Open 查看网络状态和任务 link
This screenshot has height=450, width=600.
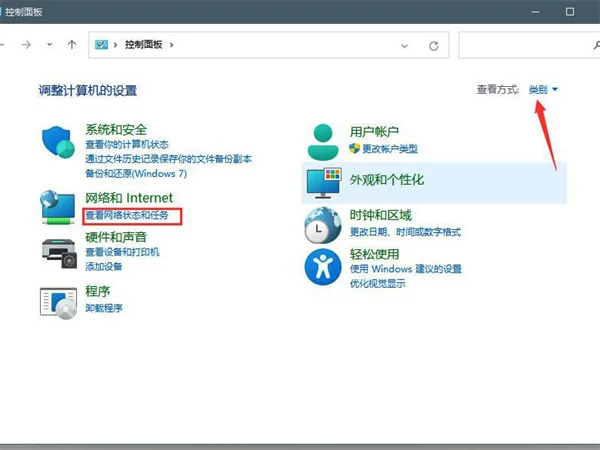click(x=133, y=215)
